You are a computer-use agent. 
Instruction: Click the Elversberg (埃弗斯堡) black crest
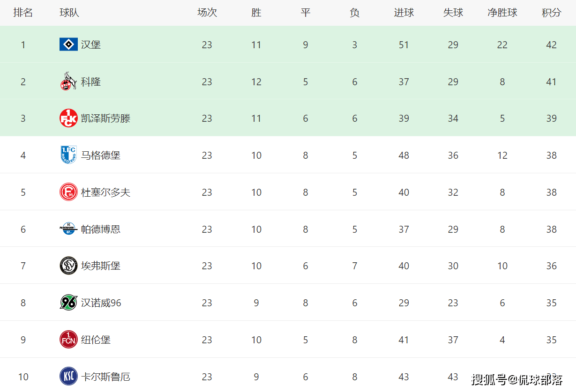(68, 266)
